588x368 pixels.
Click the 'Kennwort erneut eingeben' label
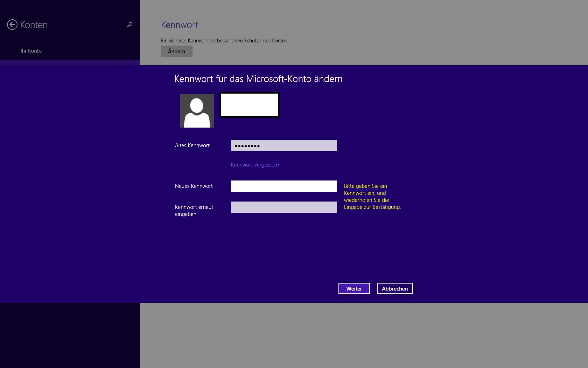pos(194,211)
